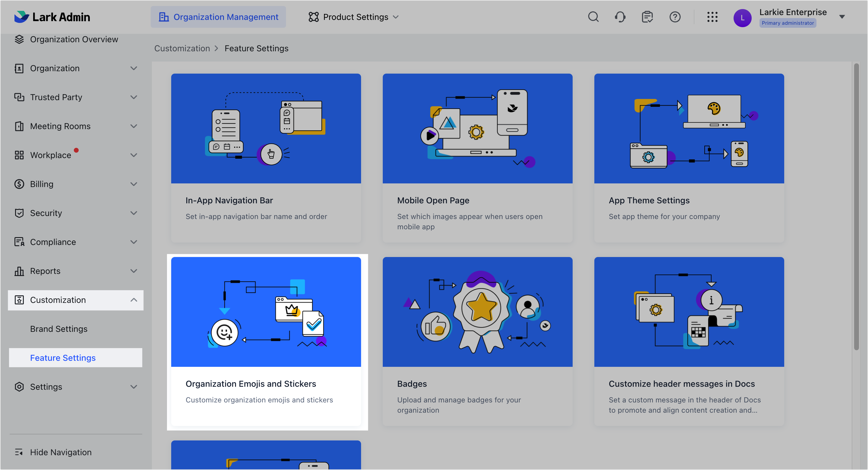Open the Badges card
The height and width of the screenshot is (470, 868).
pyautogui.click(x=477, y=341)
